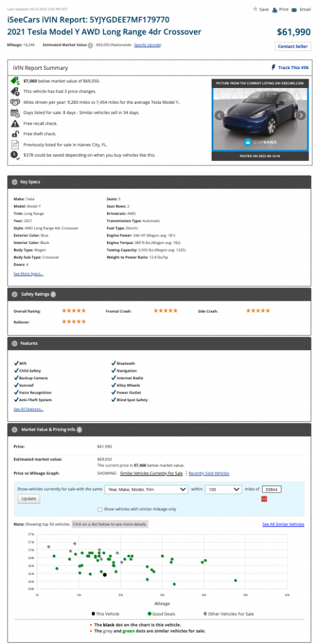Click the Safety Ratings info icon
The width and height of the screenshot is (318, 644).
(54, 294)
